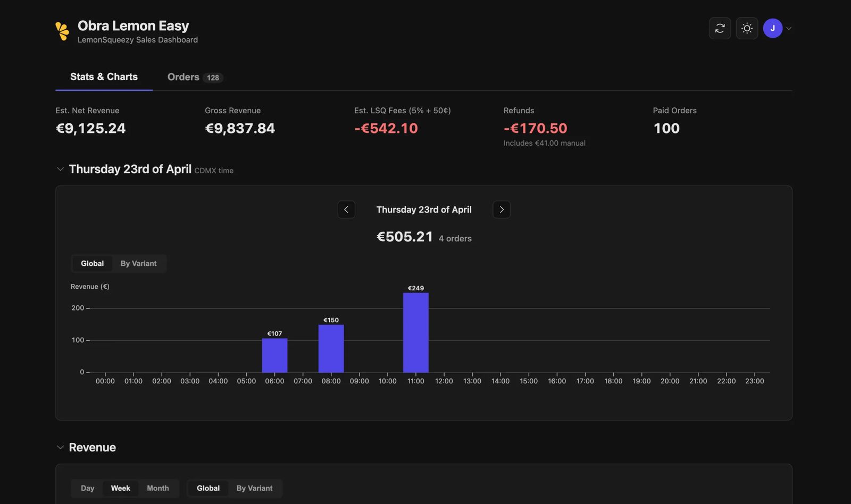Select Global in the daily chart toggle
The width and height of the screenshot is (851, 504).
pos(92,264)
